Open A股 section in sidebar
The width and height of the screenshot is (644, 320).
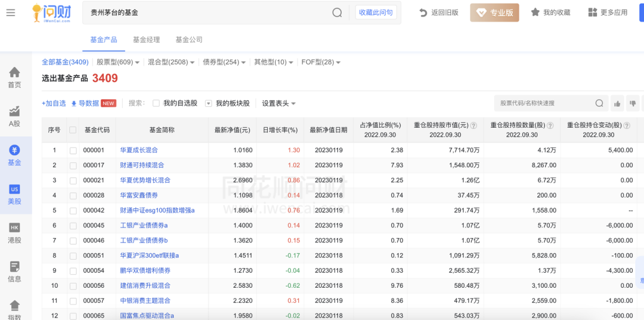tap(14, 116)
